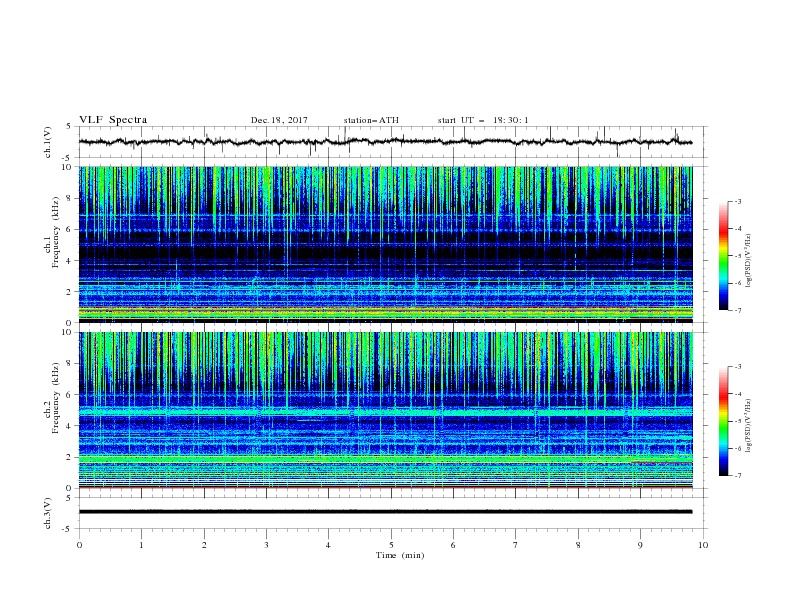Click the "1" tick label on Time axis
Viewport: 792px width, 612px height.
coord(141,545)
